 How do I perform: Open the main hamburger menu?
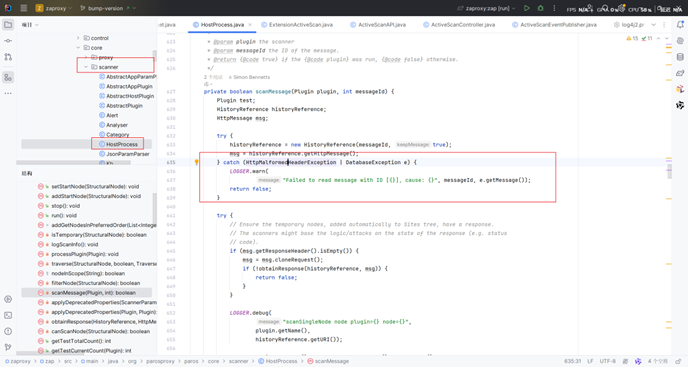tap(24, 8)
